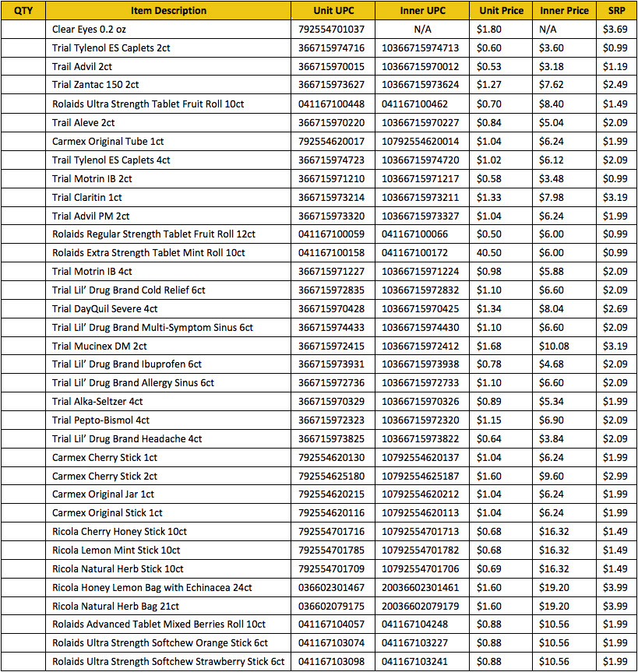
Task: Select Trial Advil PM 2ct item
Action: [91, 216]
